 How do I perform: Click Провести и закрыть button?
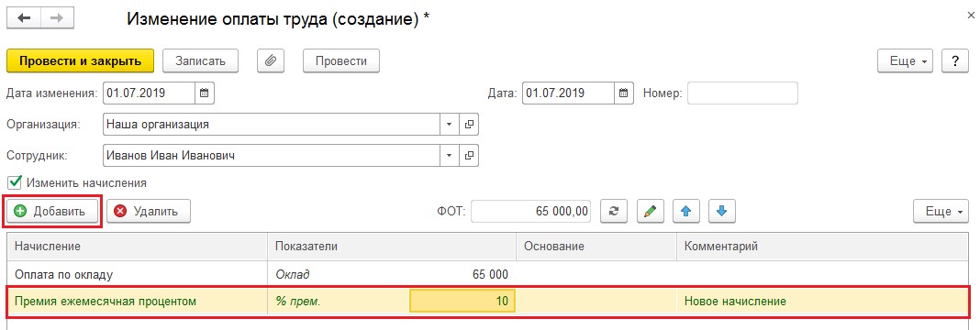[80, 61]
